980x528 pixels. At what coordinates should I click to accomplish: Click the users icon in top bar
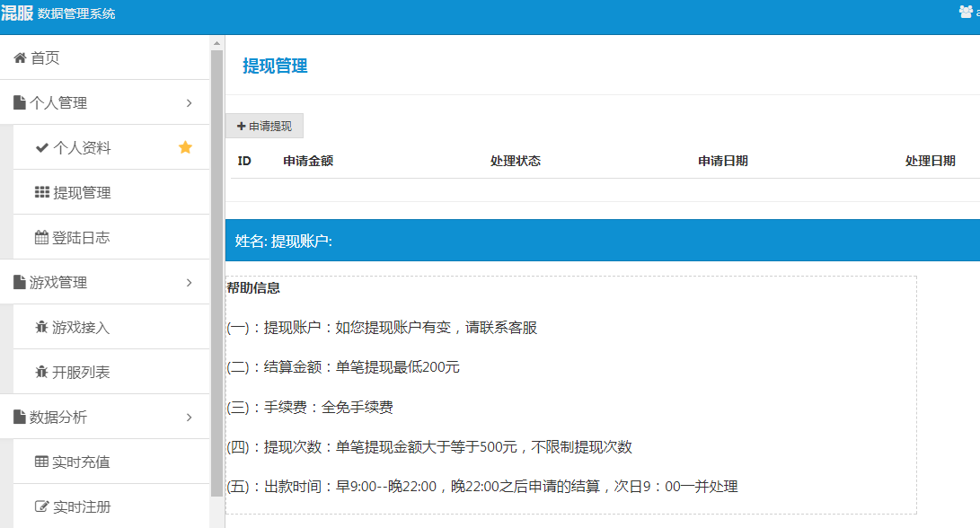[966, 12]
